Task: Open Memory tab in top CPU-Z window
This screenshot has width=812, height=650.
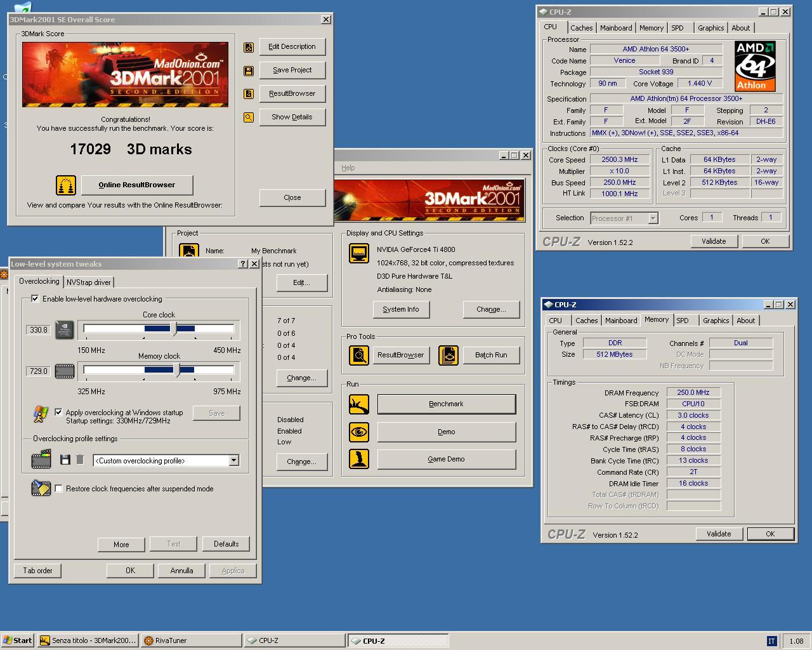Action: pyautogui.click(x=652, y=28)
